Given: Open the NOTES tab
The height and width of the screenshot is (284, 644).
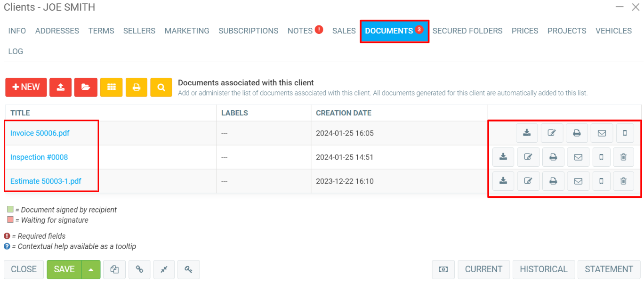Looking at the screenshot, I should tap(300, 31).
